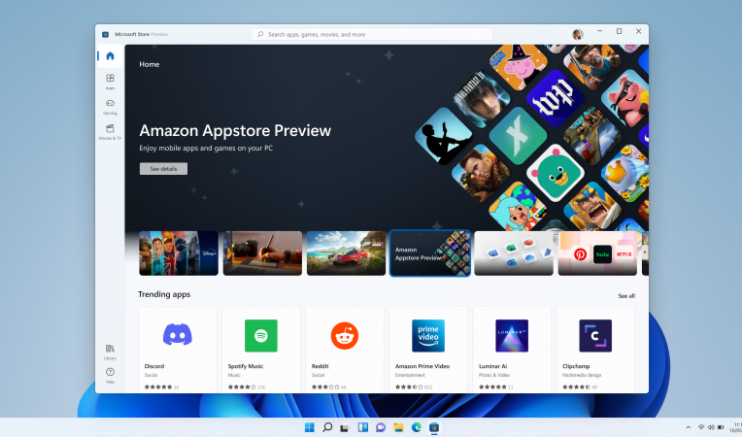Open the Apps section in the sidebar
Viewport: 742px width, 437px height.
point(110,81)
